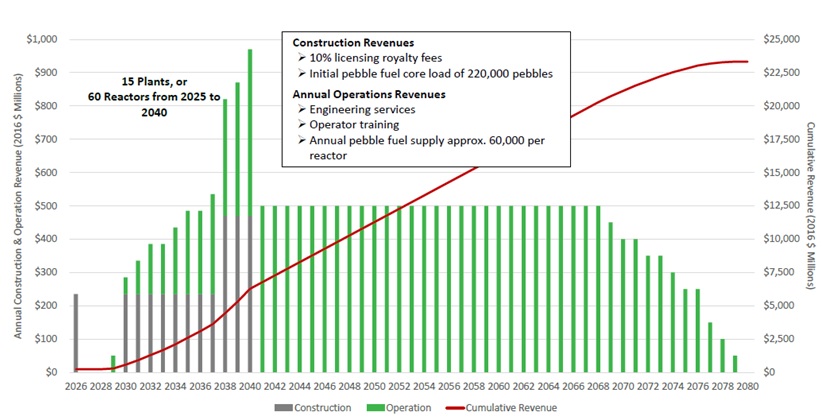This screenshot has width=823, height=417.
Task: Select the Cumulative Revenue right axis title
Action: 810,205
